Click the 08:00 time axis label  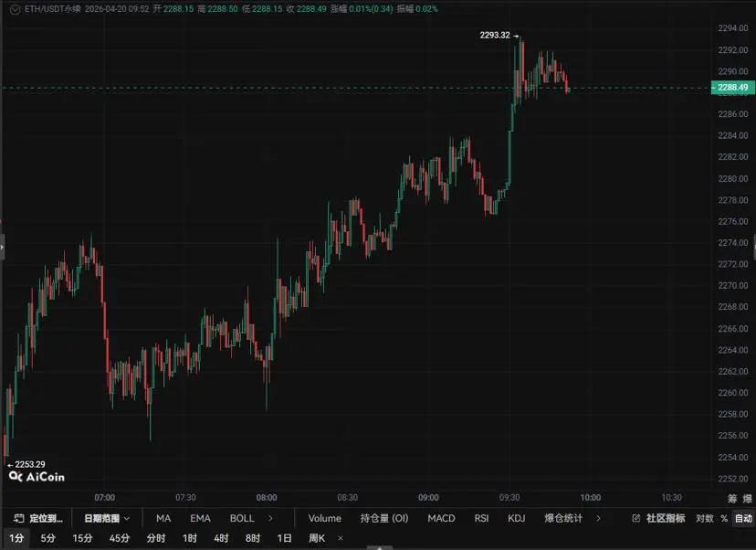click(267, 497)
